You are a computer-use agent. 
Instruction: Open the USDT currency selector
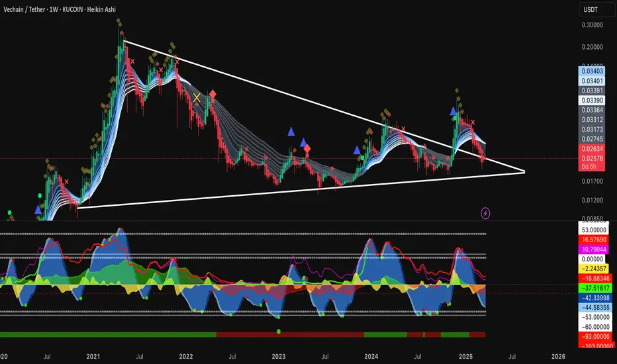coord(596,9)
